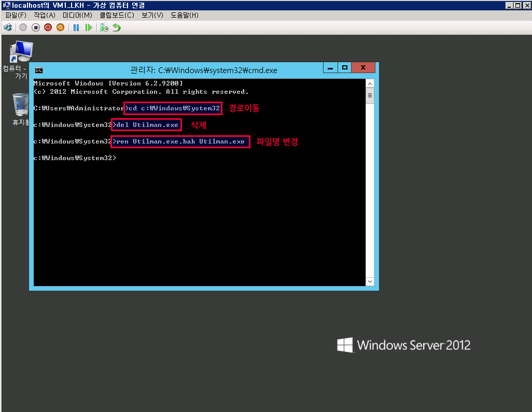Maximize the VM connection window
532x412 pixels.
click(x=518, y=5)
